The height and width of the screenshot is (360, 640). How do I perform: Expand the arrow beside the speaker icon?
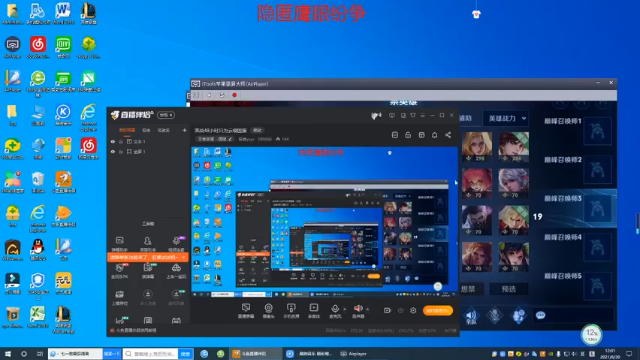coord(367,309)
